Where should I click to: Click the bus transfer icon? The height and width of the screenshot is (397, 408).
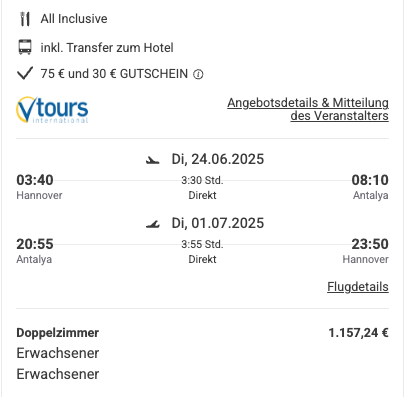coord(25,47)
